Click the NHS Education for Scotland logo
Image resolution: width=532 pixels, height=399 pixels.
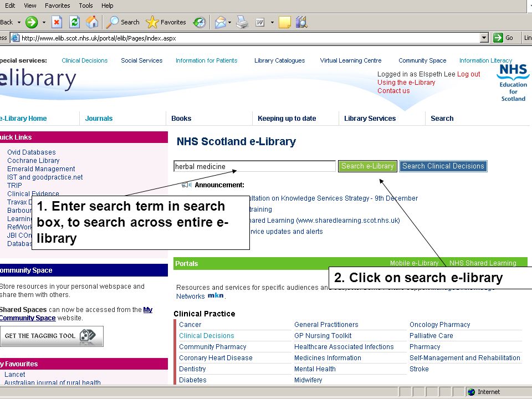tap(513, 84)
